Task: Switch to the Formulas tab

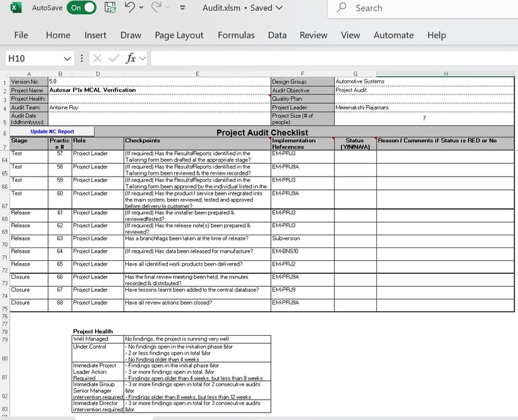Action: click(236, 35)
